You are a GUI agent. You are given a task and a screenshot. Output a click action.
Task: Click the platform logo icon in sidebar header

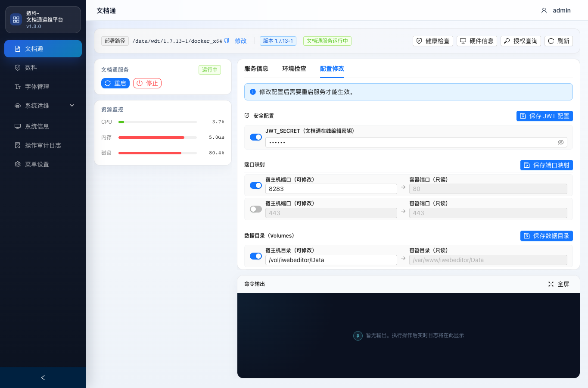16,19
